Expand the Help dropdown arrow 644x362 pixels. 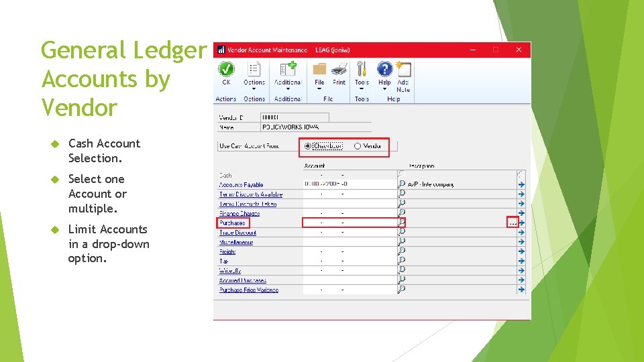pyautogui.click(x=384, y=88)
